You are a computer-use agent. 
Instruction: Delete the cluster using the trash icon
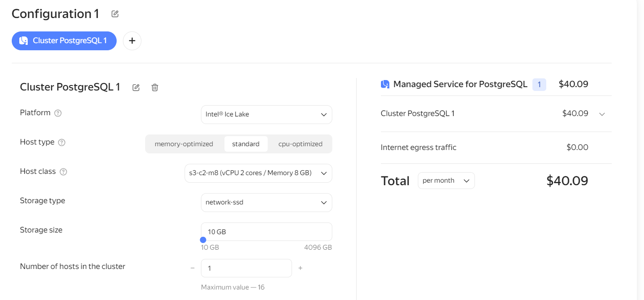(x=155, y=88)
